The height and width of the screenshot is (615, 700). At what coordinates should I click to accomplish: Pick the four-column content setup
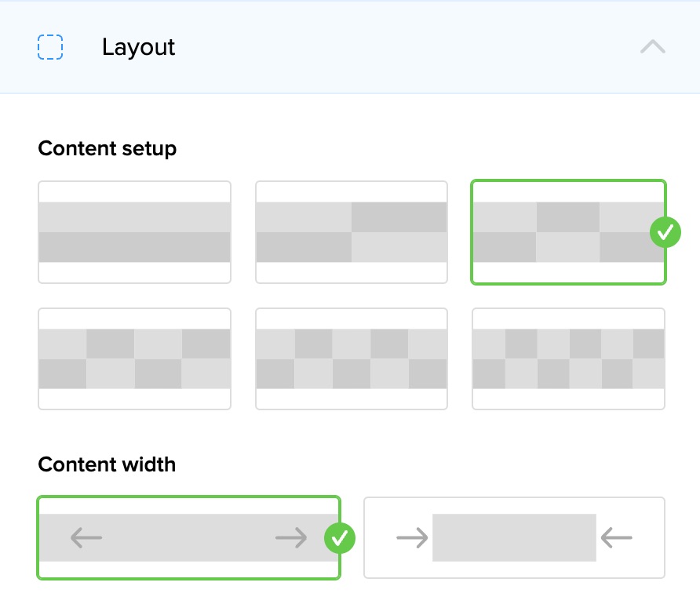coord(134,358)
